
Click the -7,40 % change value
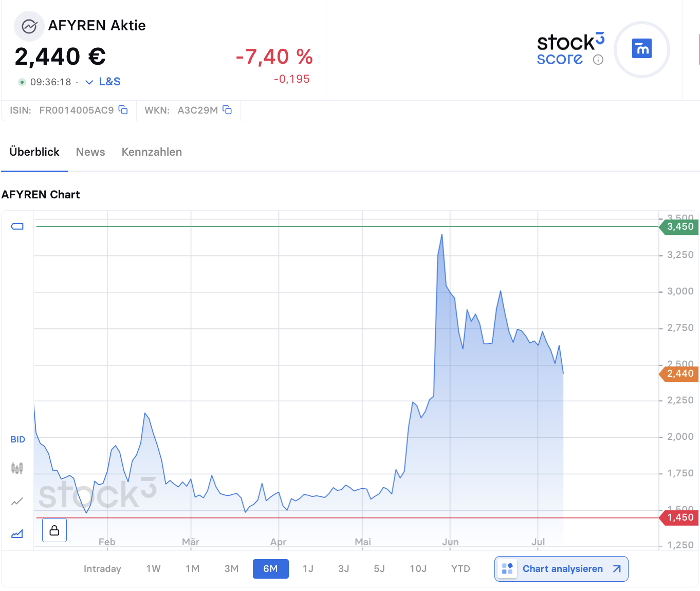274,57
